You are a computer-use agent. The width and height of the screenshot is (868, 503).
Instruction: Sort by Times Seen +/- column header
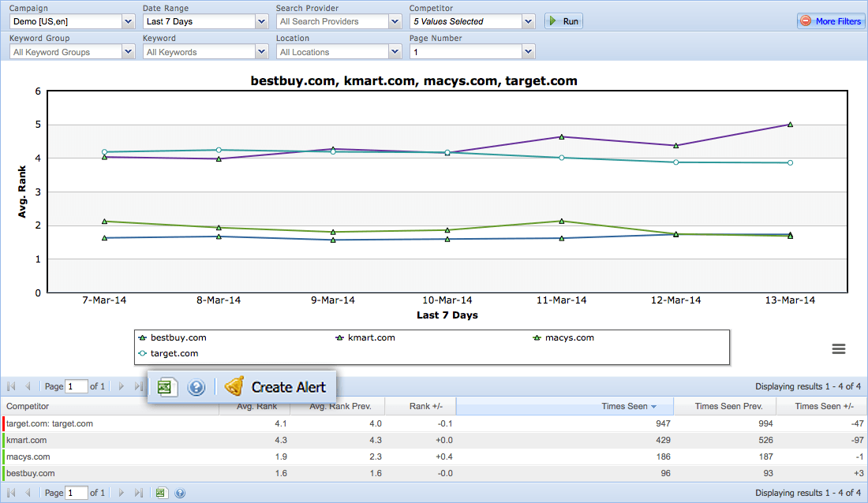pyautogui.click(x=821, y=406)
